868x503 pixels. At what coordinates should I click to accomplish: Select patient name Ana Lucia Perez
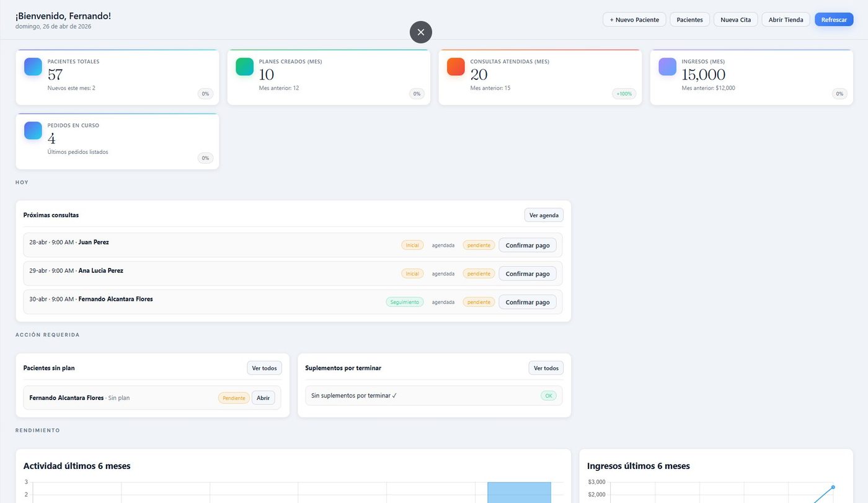click(101, 271)
